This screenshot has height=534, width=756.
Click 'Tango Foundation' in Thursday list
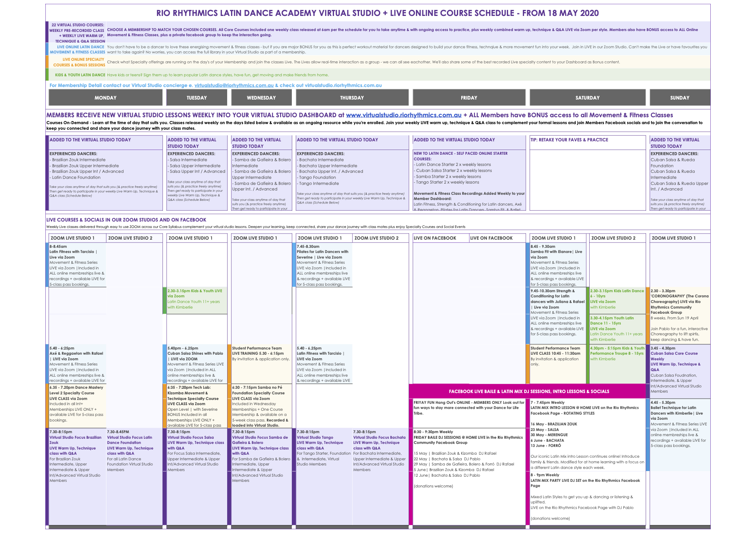click(316, 177)
